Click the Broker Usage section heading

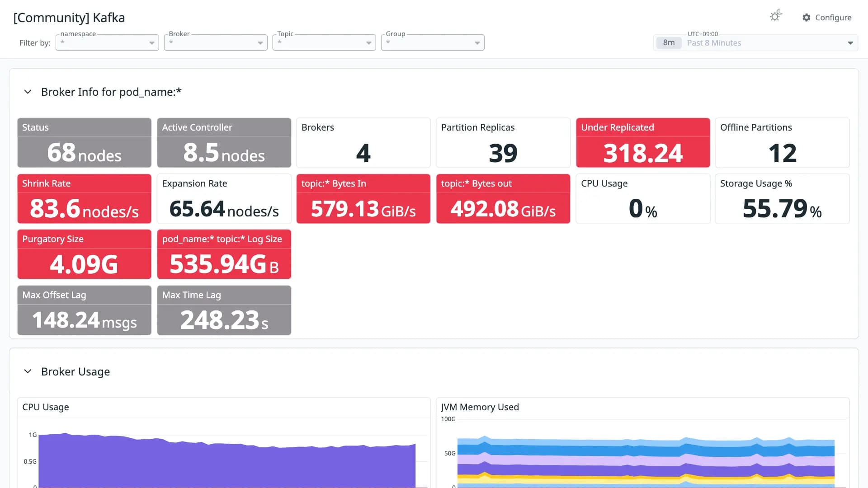tap(75, 371)
